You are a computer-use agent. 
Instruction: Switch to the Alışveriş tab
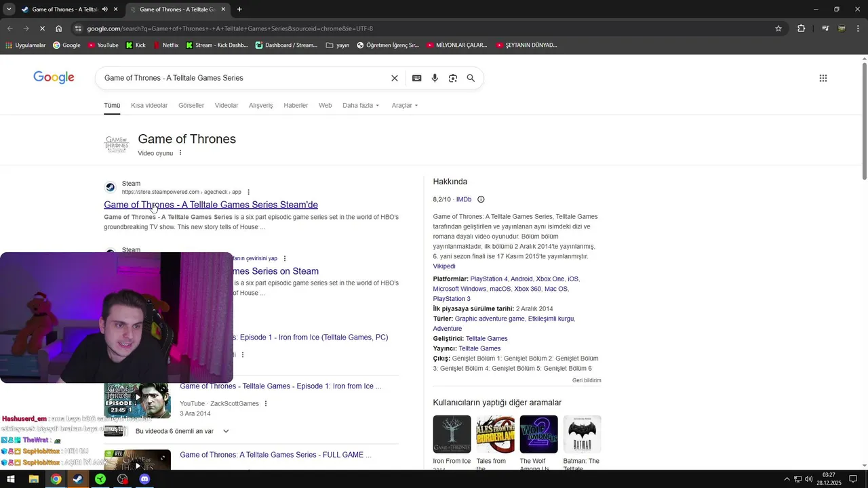pos(261,105)
